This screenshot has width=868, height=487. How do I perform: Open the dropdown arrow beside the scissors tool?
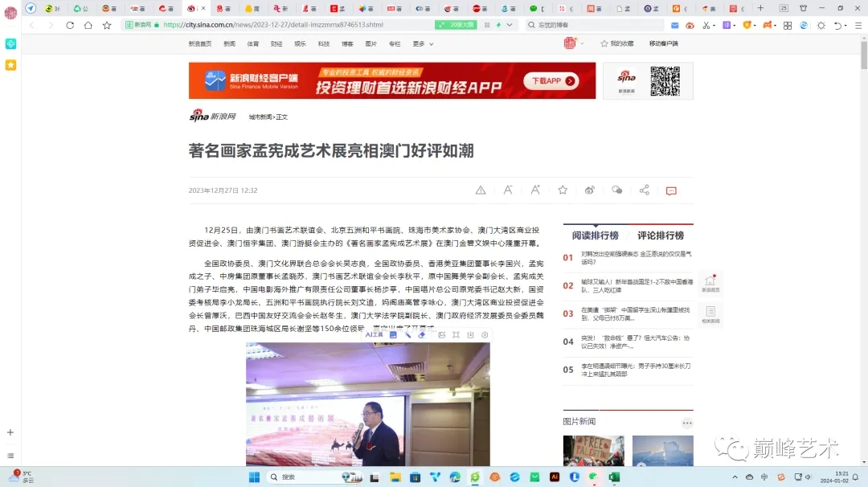tap(714, 27)
